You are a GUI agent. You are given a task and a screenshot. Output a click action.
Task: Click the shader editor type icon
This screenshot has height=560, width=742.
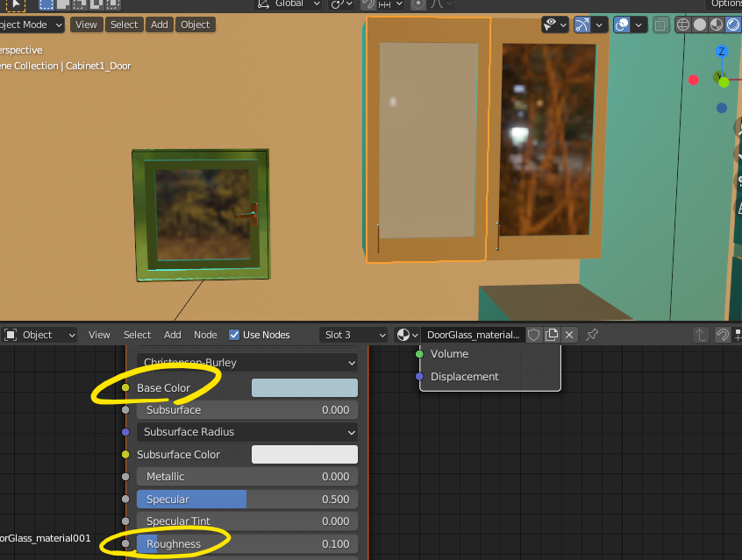[11, 335]
